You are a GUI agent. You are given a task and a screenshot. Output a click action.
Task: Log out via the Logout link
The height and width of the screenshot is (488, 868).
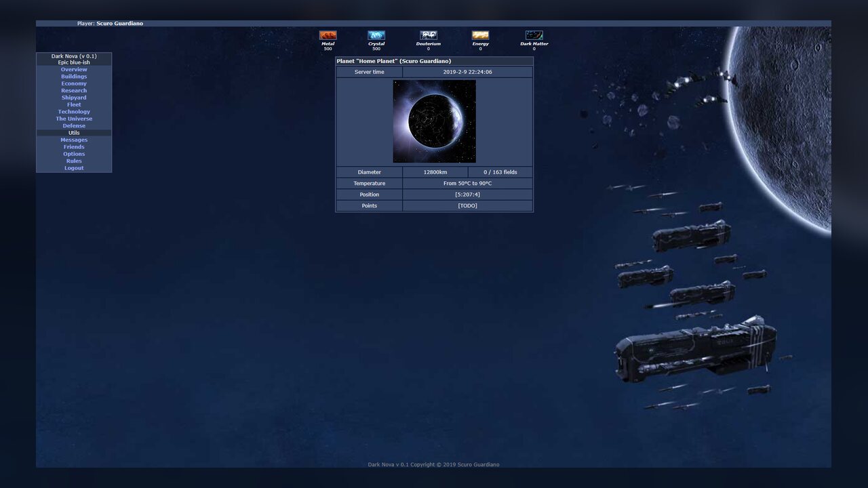click(x=74, y=168)
